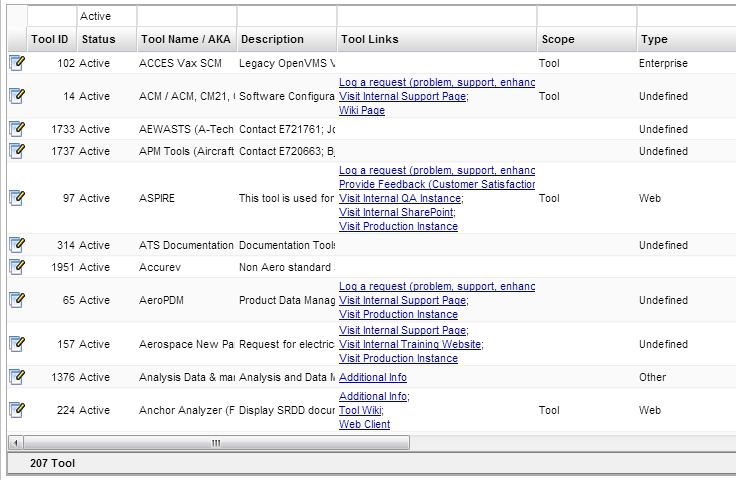Image resolution: width=736 pixels, height=480 pixels.
Task: Click the horizontal scrollbar thumb
Action: point(215,442)
